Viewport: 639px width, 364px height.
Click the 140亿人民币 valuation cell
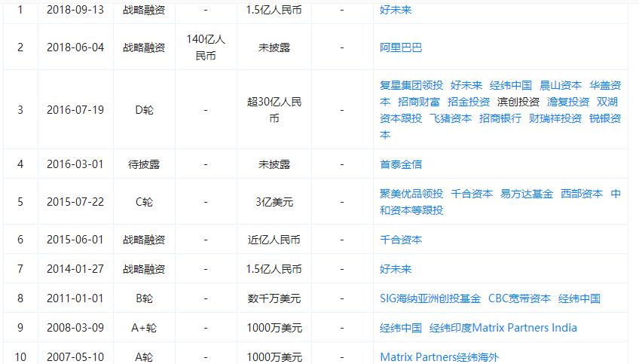206,47
